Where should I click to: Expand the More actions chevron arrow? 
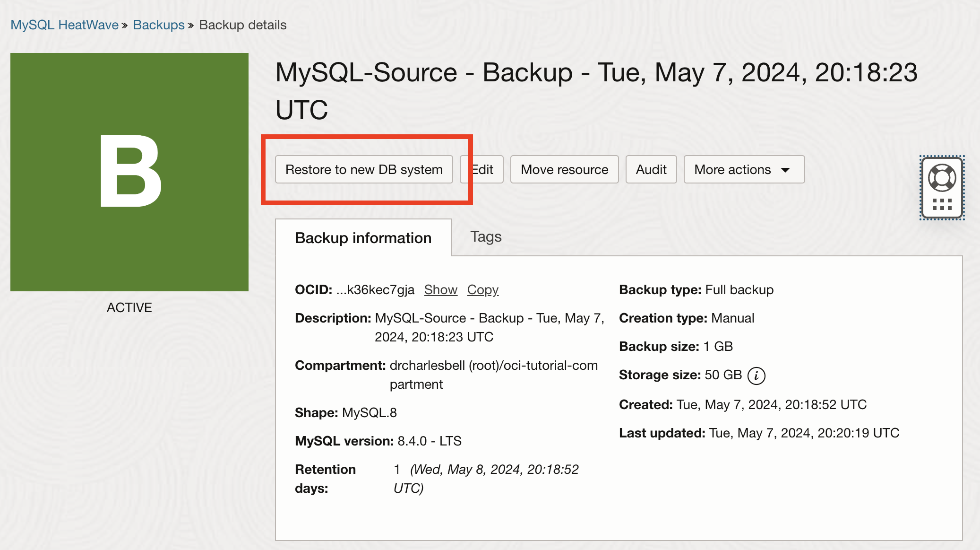[785, 170]
